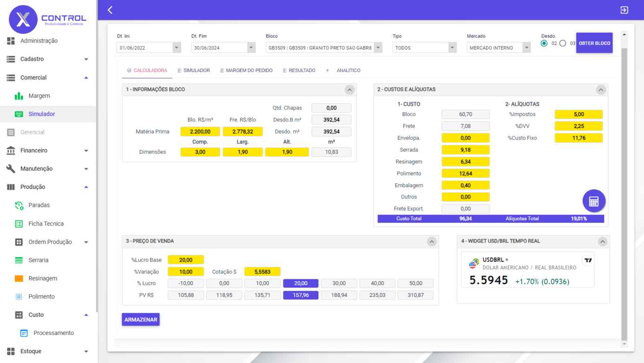Collapse the Custos e Alíquotas panel

click(x=601, y=90)
